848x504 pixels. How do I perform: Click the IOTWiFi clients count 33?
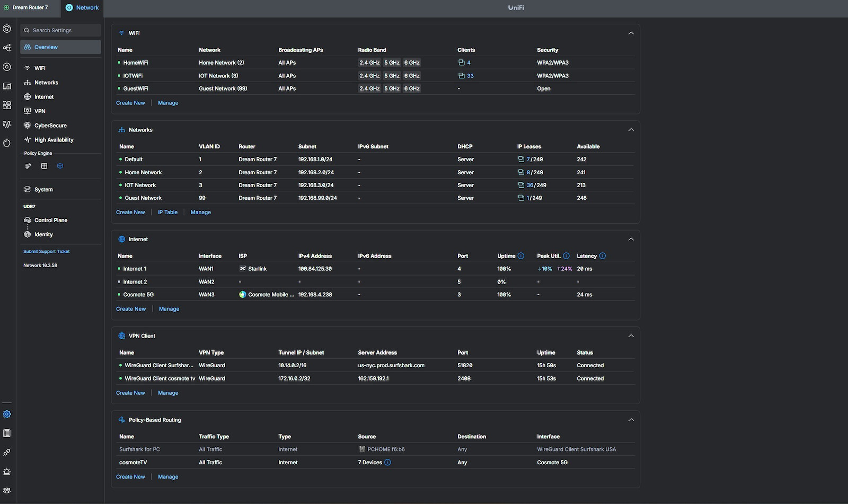pyautogui.click(x=466, y=76)
